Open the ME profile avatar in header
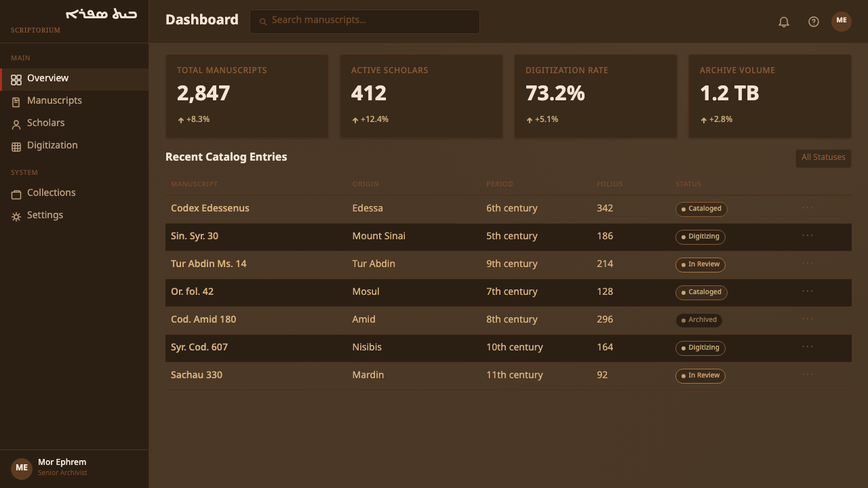Screen dimensions: 868x488 pos(842,22)
